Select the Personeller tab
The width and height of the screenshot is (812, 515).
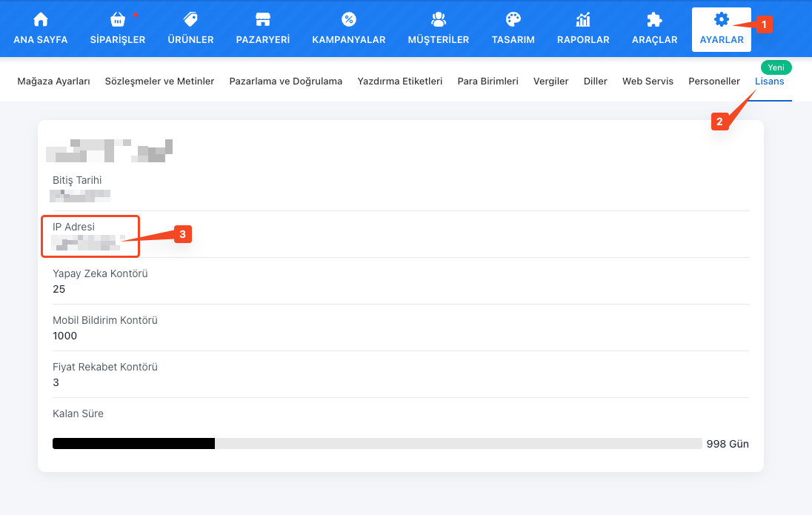713,82
